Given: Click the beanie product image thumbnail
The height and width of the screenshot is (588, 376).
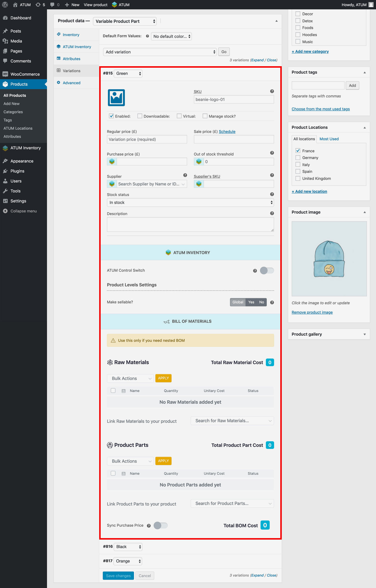Looking at the screenshot, I should pyautogui.click(x=329, y=259).
